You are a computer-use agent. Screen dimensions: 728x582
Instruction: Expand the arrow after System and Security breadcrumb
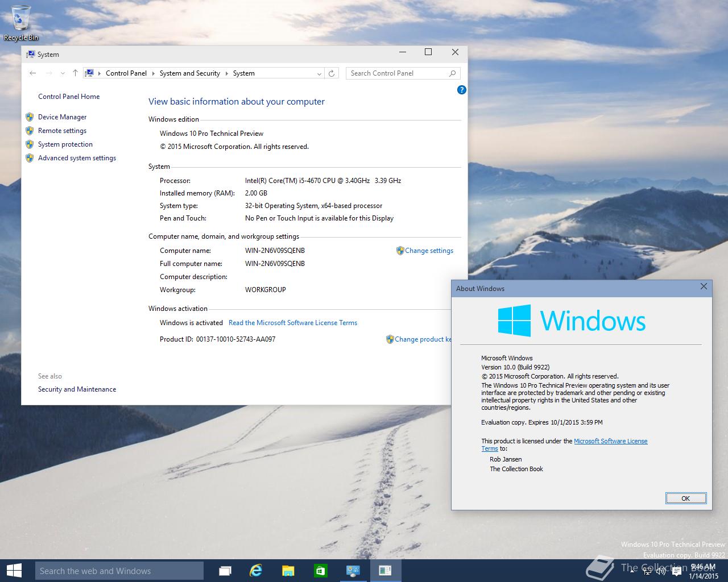pos(226,73)
